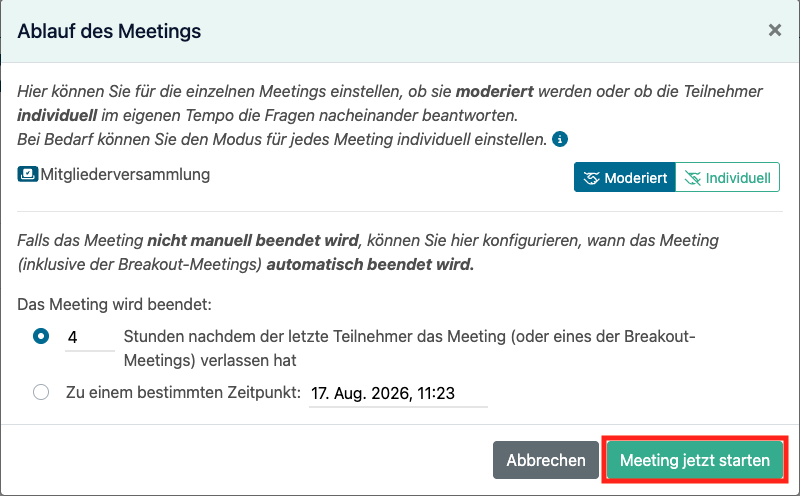The width and height of the screenshot is (800, 496).
Task: Click the Abbrechen button
Action: 545,460
